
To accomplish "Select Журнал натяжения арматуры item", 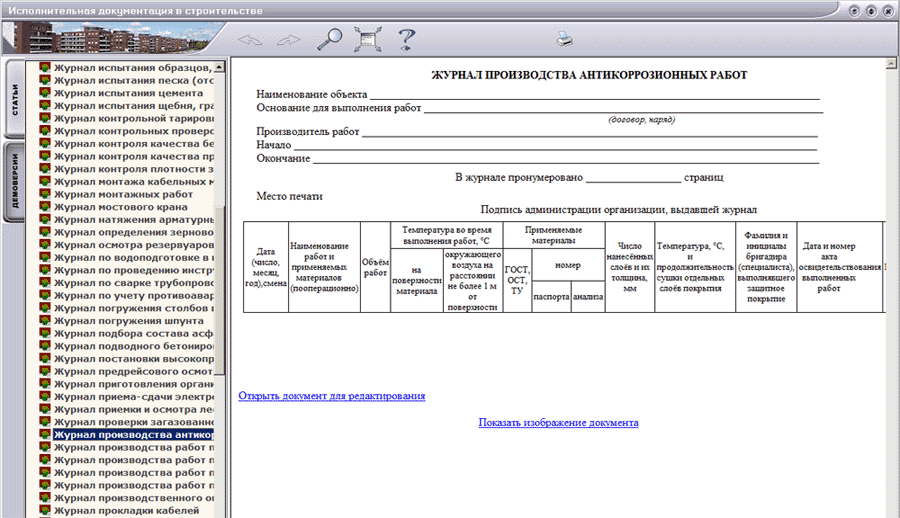I will click(133, 219).
